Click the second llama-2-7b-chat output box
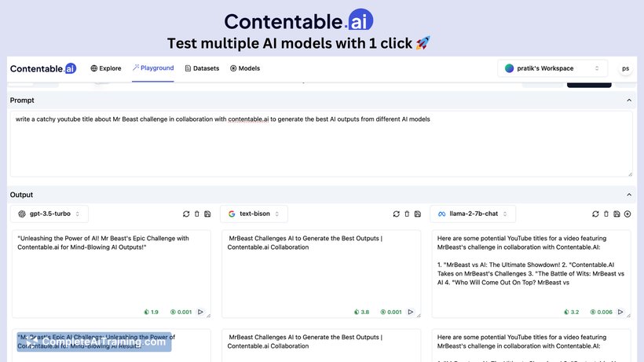644x362 pixels. pyautogui.click(x=531, y=346)
